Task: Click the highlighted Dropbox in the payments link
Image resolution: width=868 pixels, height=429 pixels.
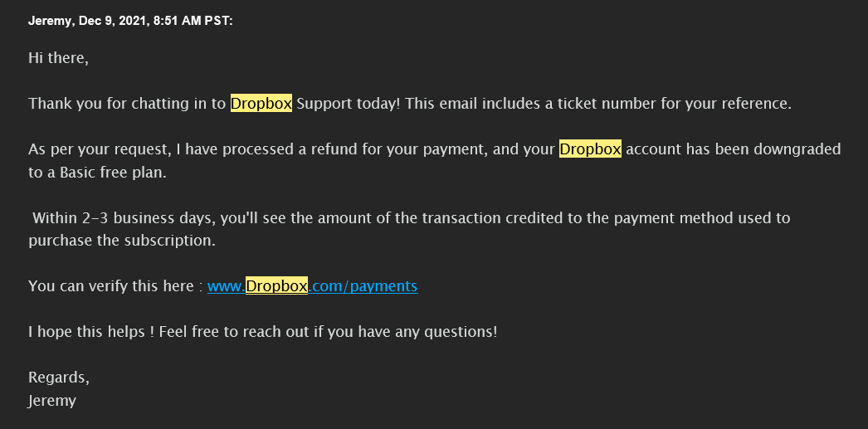Action: pyautogui.click(x=277, y=286)
